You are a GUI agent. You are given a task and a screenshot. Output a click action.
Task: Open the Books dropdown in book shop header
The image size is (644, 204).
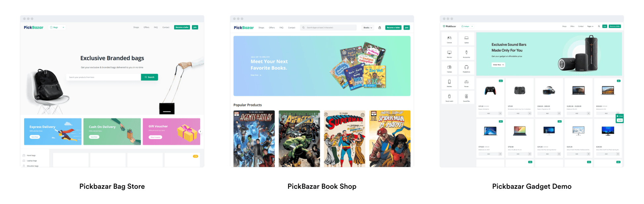coord(368,28)
